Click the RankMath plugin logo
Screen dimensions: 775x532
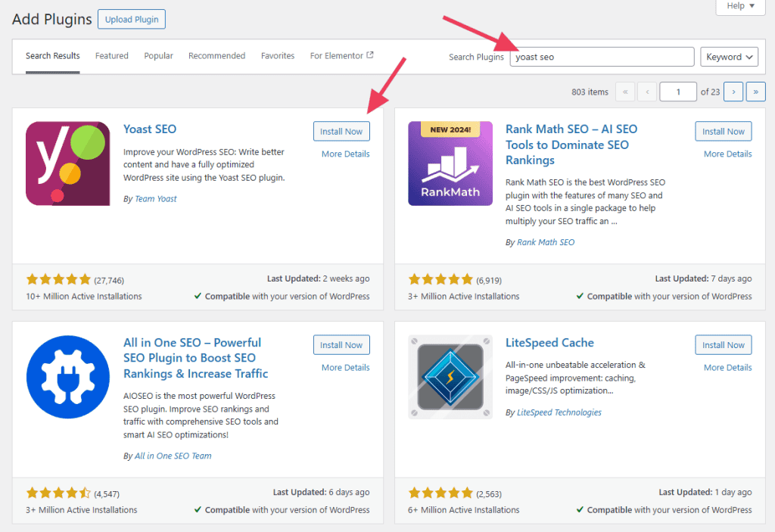pyautogui.click(x=450, y=163)
